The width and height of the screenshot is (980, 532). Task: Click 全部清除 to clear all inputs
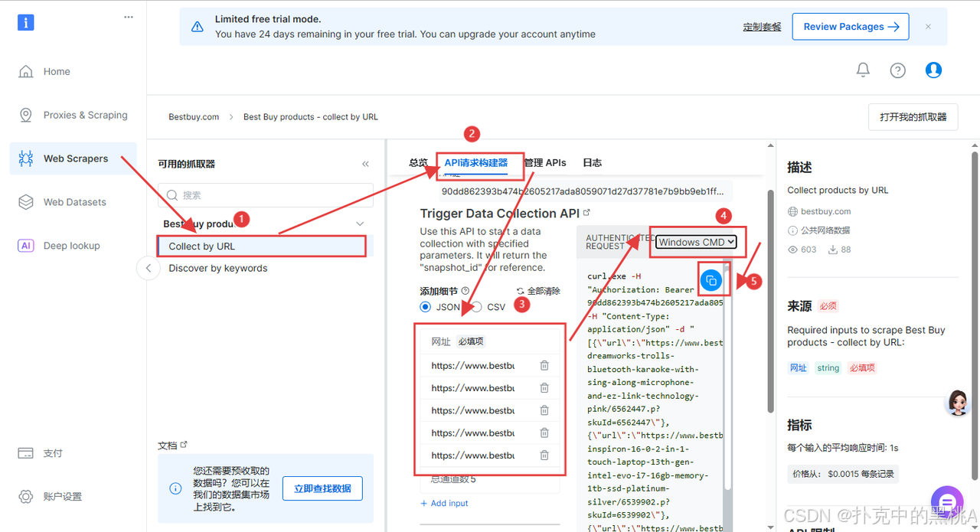tap(538, 291)
